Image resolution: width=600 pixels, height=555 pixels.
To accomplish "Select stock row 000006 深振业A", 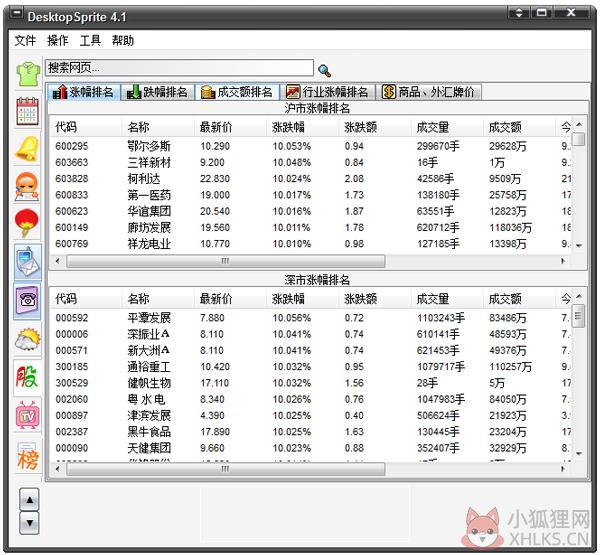I will (310, 334).
